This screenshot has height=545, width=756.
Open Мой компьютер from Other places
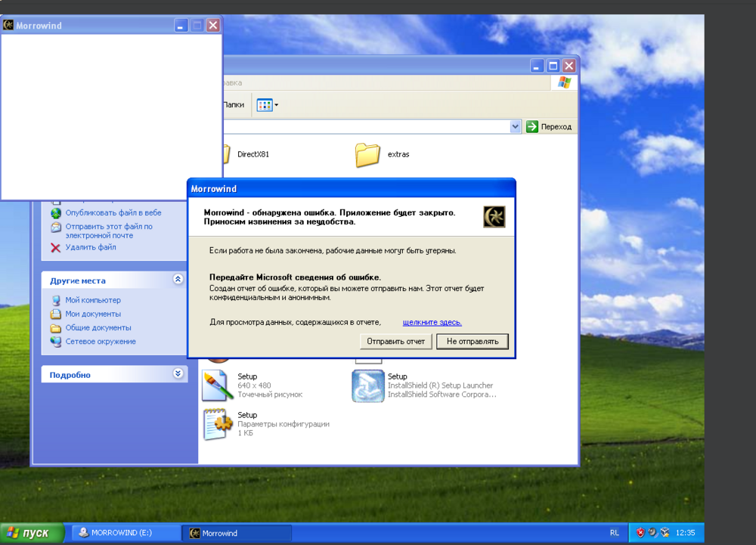(x=93, y=300)
